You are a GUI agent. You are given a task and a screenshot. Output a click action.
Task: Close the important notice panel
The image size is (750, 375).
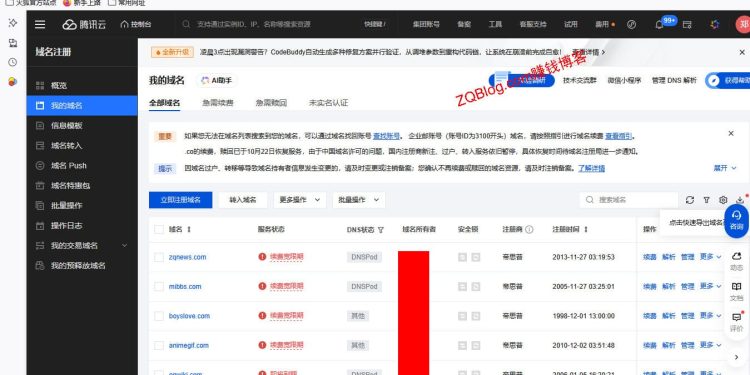(x=731, y=133)
